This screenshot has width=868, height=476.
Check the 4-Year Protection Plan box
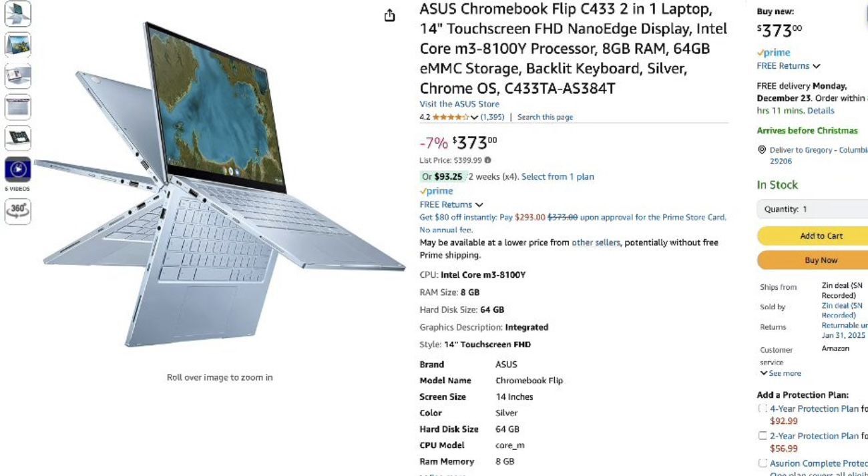(x=763, y=409)
